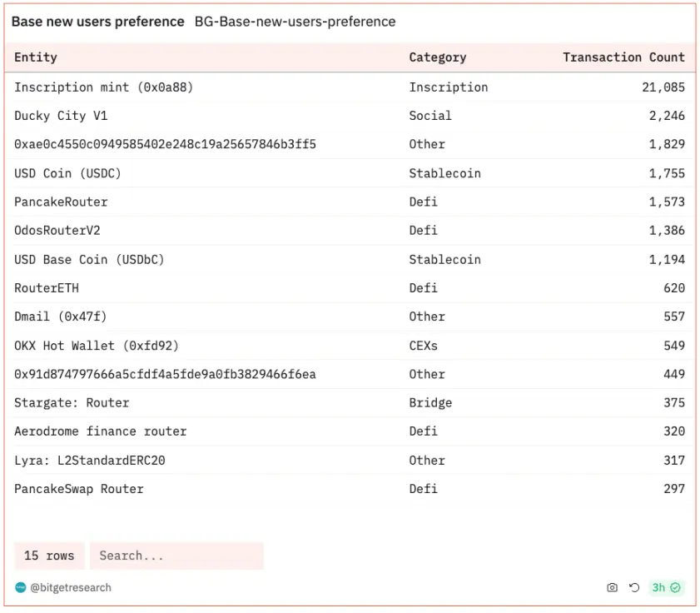Sort by Entity column header
The image size is (700, 613).
tap(36, 57)
